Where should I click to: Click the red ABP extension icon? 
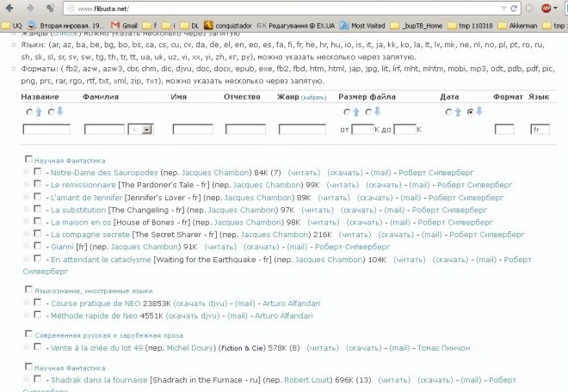tap(546, 8)
